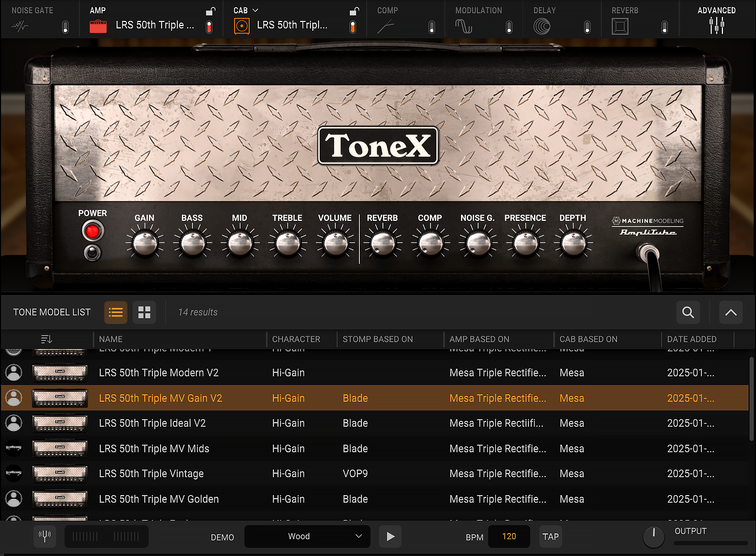Viewport: 756px width, 556px height.
Task: Click the tone list vertical scrollbar
Action: (751, 399)
